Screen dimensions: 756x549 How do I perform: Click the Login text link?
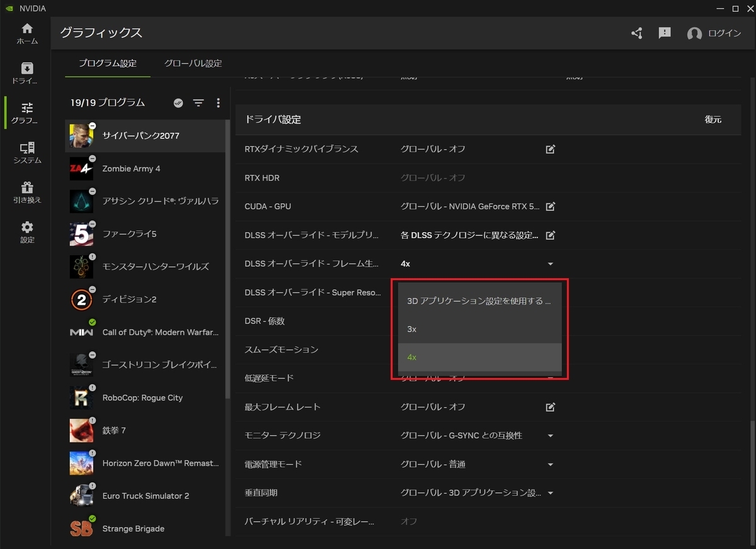coord(724,34)
